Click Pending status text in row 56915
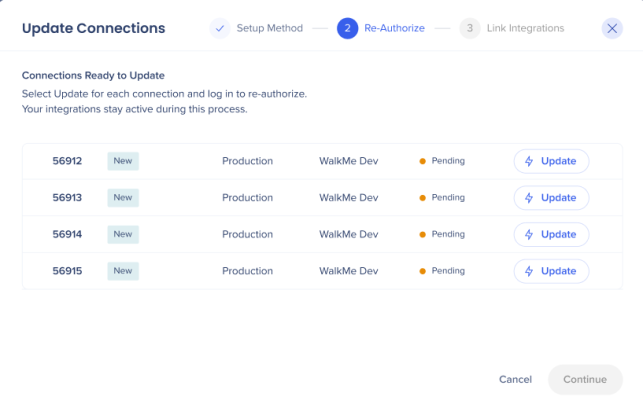The image size is (643, 415). (448, 271)
